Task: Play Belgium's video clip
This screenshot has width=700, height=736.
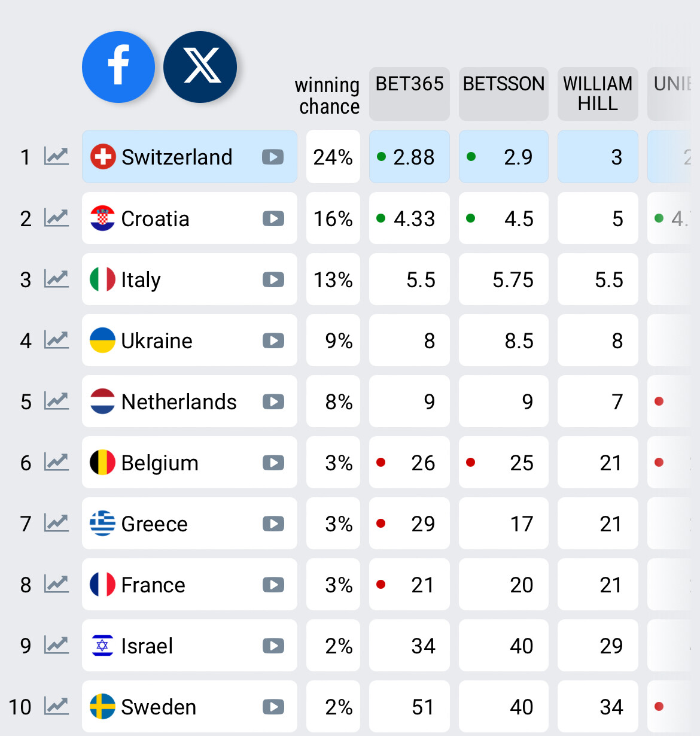Action: coord(273,463)
